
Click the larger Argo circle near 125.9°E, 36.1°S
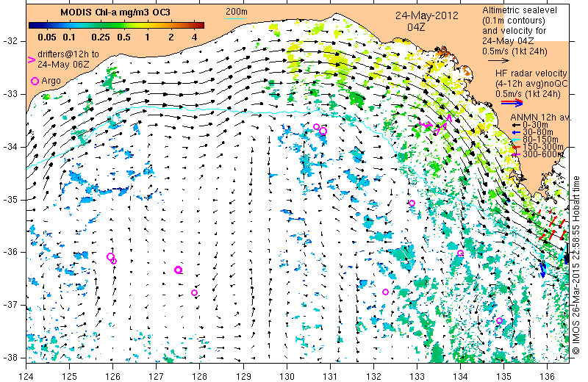[x=110, y=257]
